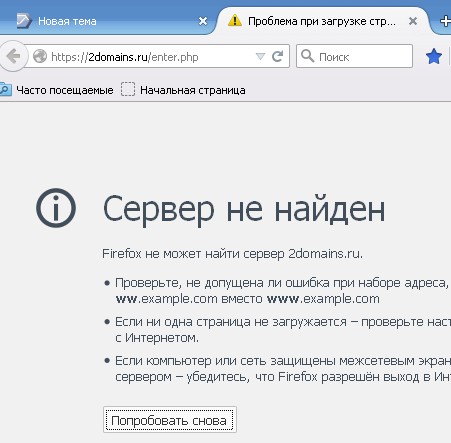
Task: Click the globe site identity icon
Action: tap(40, 56)
